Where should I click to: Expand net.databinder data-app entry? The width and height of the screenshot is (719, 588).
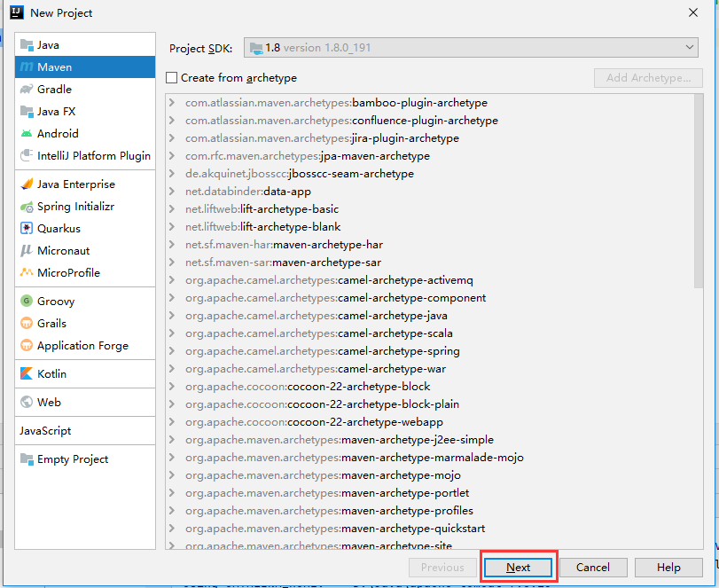172,192
